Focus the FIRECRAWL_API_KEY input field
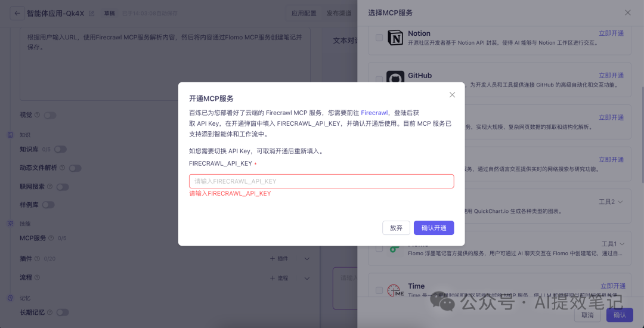Viewport: 644px width, 328px height. (321, 181)
